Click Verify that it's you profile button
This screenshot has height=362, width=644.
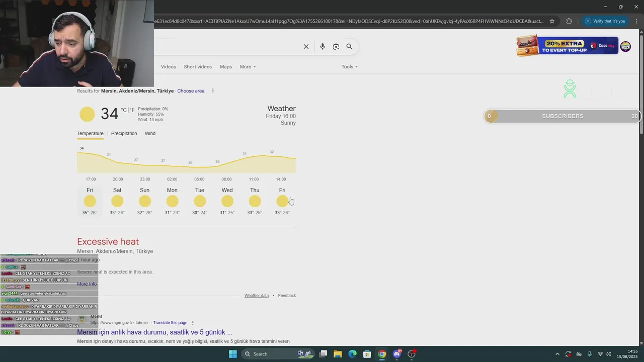click(605, 21)
